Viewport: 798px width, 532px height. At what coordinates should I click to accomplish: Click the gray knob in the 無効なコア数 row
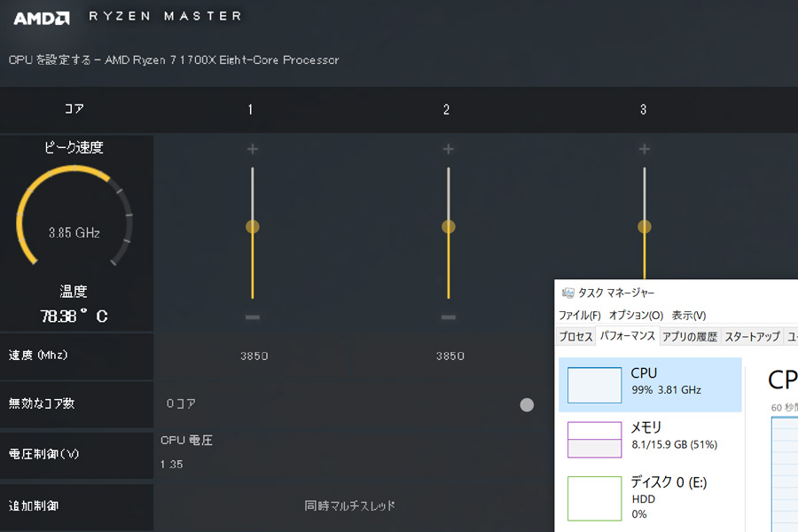point(527,404)
